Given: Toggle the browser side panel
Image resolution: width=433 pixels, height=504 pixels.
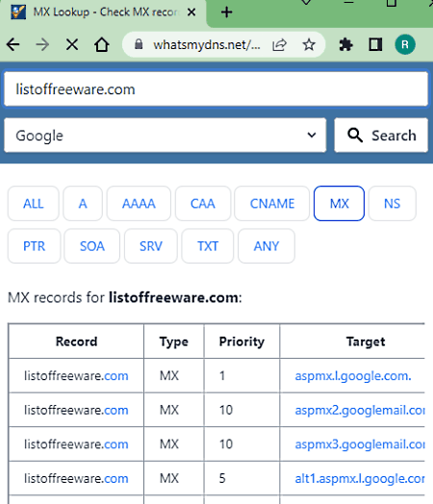Looking at the screenshot, I should [375, 44].
